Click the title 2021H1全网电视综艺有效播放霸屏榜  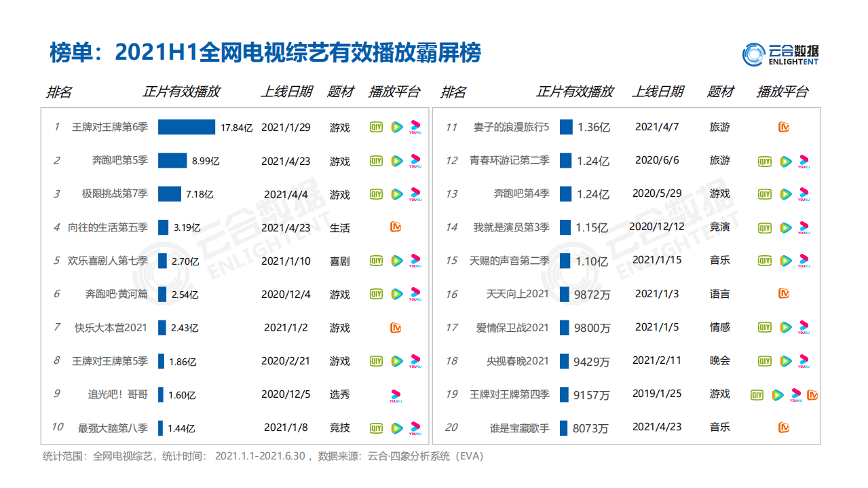click(x=265, y=52)
